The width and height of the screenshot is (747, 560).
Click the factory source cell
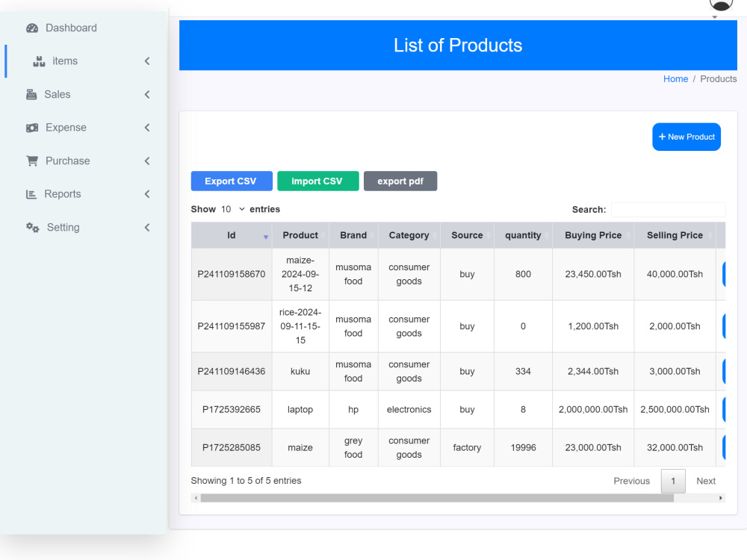[x=467, y=447]
